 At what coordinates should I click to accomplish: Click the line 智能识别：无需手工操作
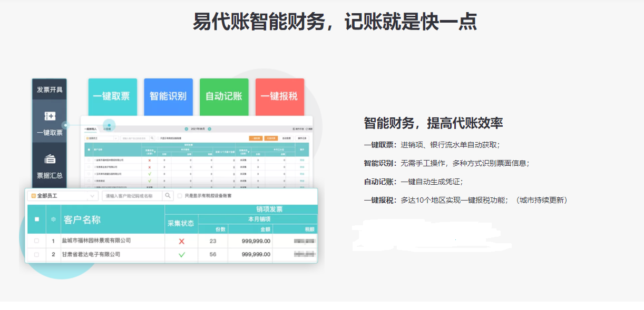(x=446, y=163)
